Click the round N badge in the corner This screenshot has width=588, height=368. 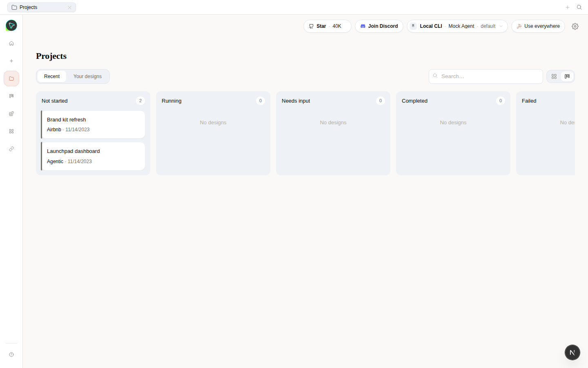click(x=572, y=352)
